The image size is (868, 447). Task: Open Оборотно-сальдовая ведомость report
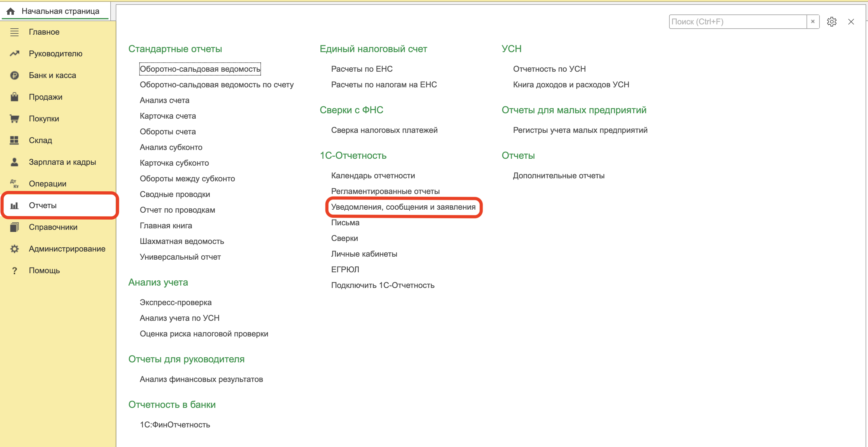pyautogui.click(x=200, y=69)
